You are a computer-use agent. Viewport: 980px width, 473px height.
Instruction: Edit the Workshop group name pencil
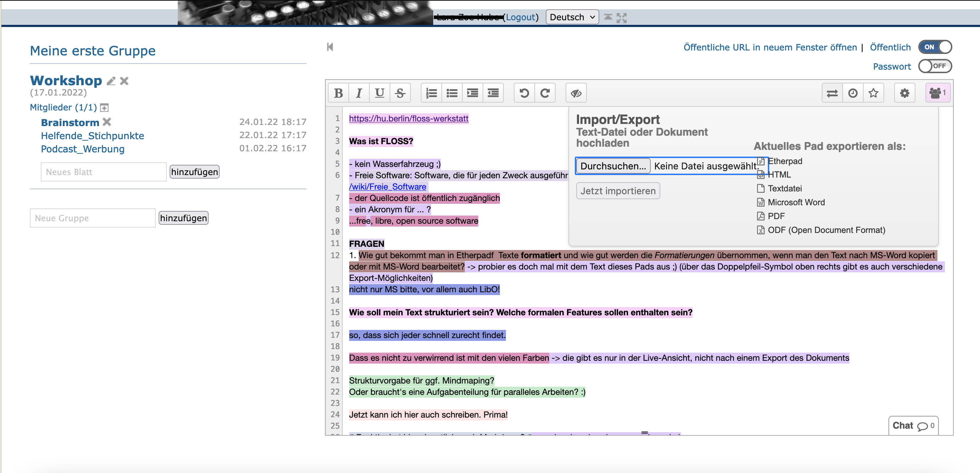(x=111, y=81)
